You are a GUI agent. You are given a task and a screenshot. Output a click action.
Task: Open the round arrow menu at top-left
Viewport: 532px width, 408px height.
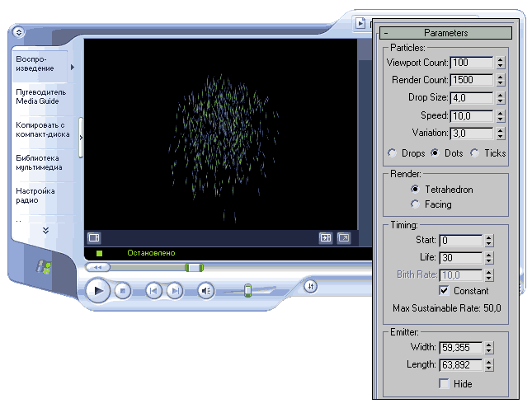pyautogui.click(x=19, y=33)
